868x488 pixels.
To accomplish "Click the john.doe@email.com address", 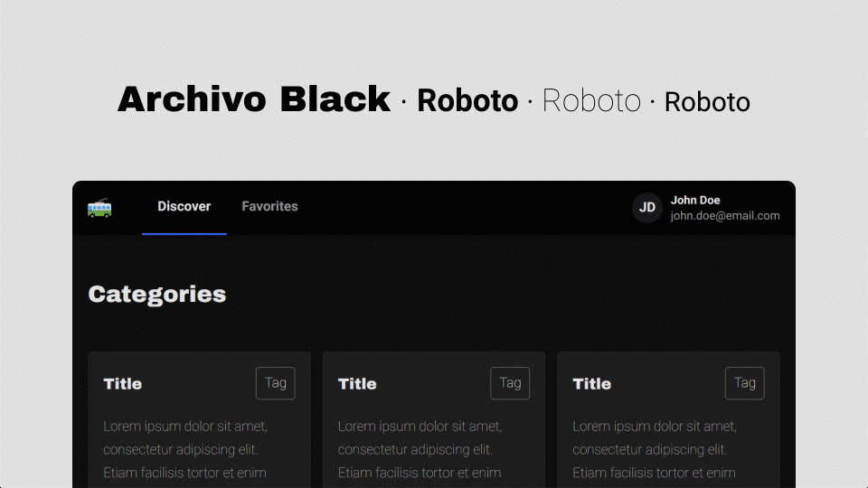I will tap(725, 216).
